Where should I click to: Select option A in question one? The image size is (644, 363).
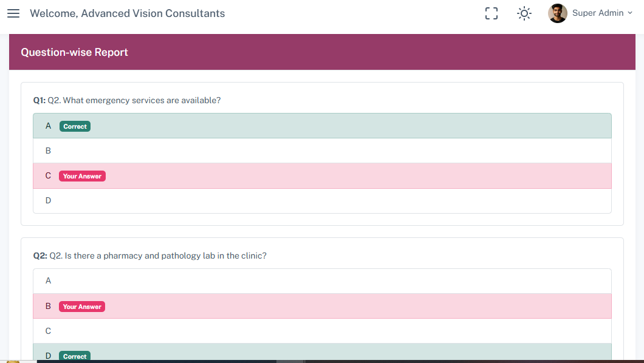coord(322,126)
